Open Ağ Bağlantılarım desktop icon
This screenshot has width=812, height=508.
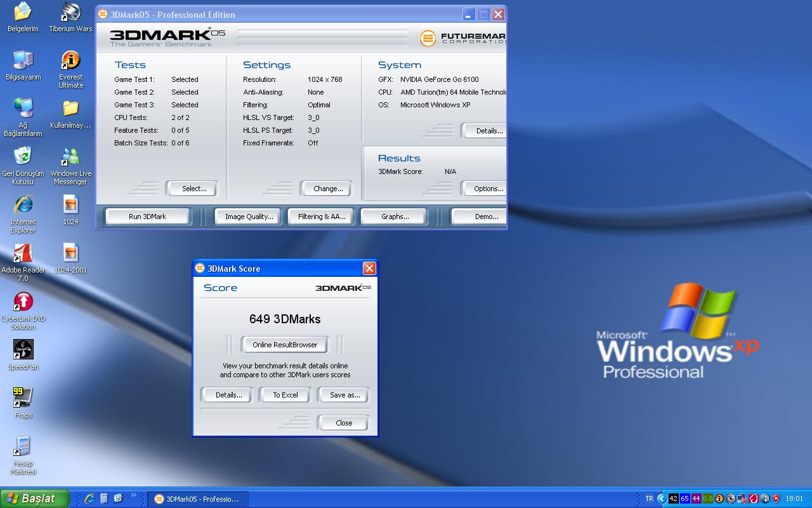(23, 117)
